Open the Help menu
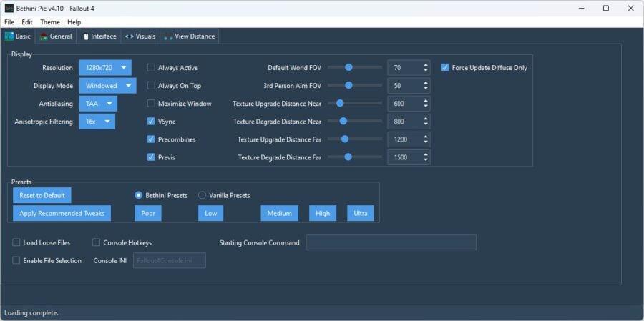This screenshot has height=321, width=644. (x=74, y=22)
